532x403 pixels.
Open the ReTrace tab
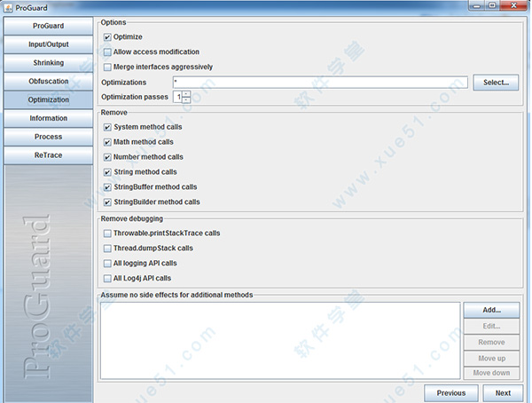[48, 155]
